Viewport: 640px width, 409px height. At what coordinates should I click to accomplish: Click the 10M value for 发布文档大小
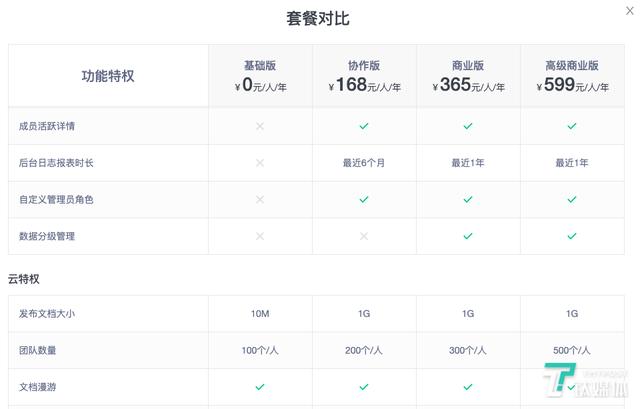tap(260, 313)
